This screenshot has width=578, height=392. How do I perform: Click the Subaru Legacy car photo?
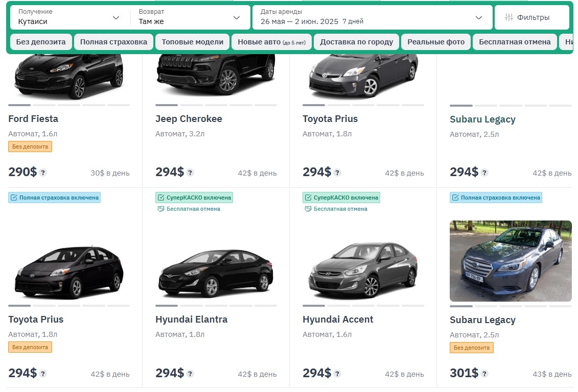[x=511, y=261]
